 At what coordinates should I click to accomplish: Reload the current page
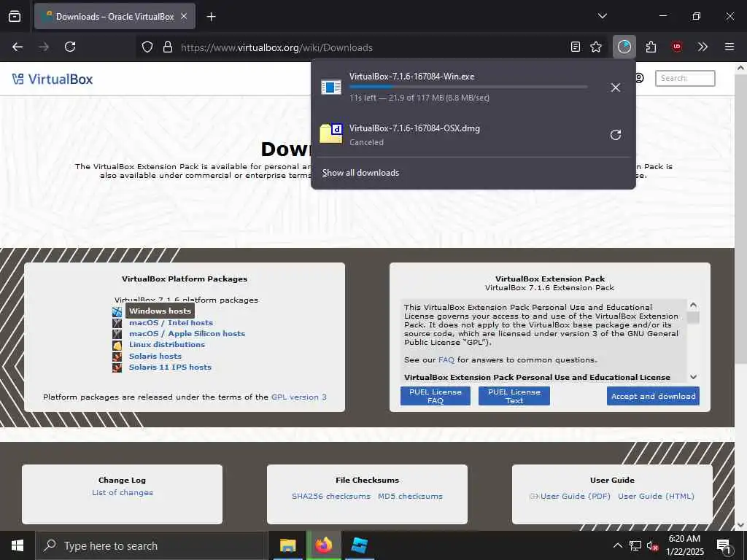pyautogui.click(x=70, y=47)
